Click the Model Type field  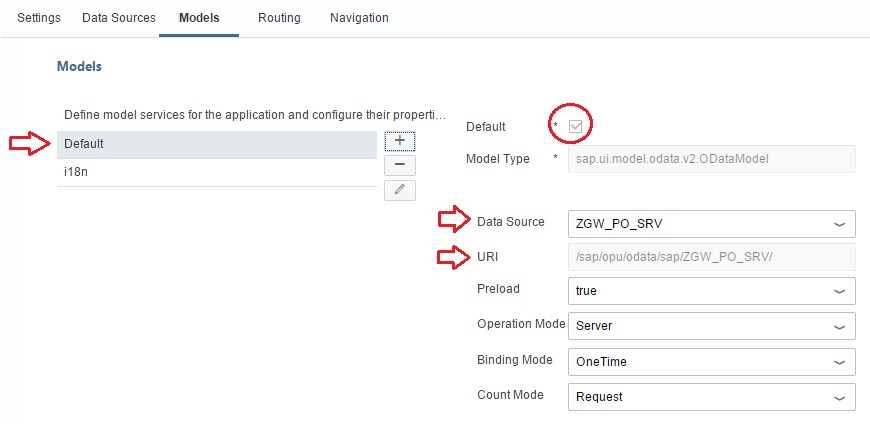coord(712,159)
